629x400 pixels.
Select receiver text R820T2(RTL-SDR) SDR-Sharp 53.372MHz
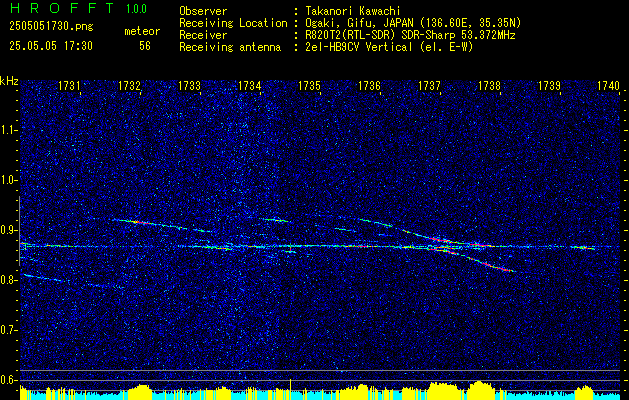(x=410, y=35)
